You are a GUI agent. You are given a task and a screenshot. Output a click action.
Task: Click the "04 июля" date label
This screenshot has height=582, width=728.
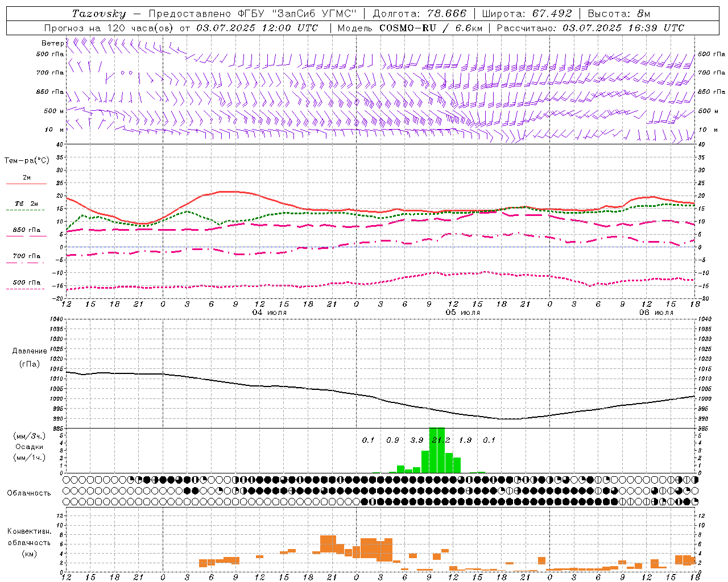click(270, 313)
